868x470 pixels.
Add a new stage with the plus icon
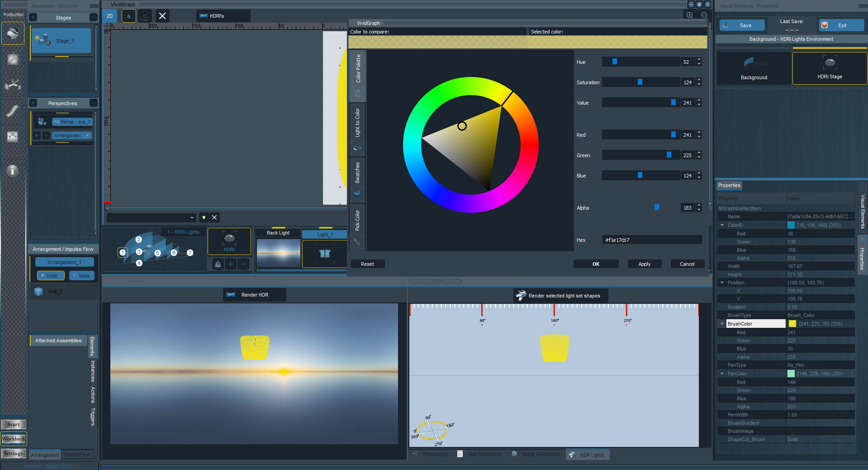pyautogui.click(x=33, y=18)
